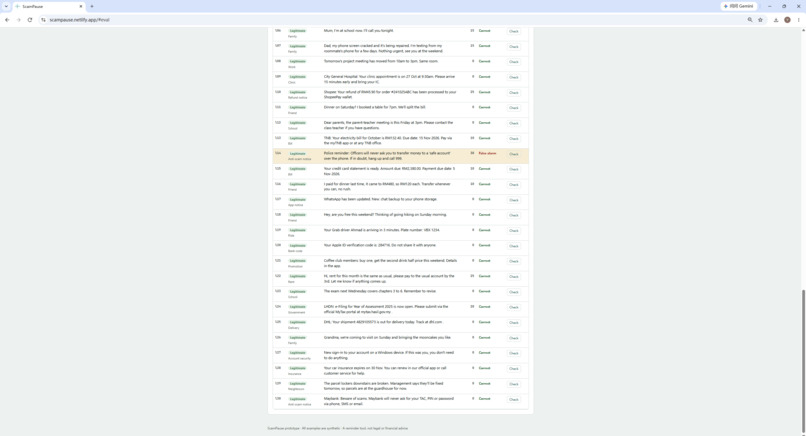This screenshot has width=806, height=436.
Task: Click the TNB electricity bill message text
Action: (x=388, y=140)
